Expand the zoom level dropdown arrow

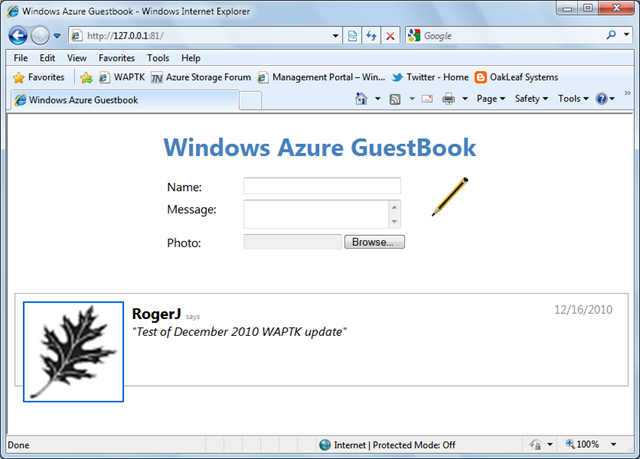[x=613, y=444]
